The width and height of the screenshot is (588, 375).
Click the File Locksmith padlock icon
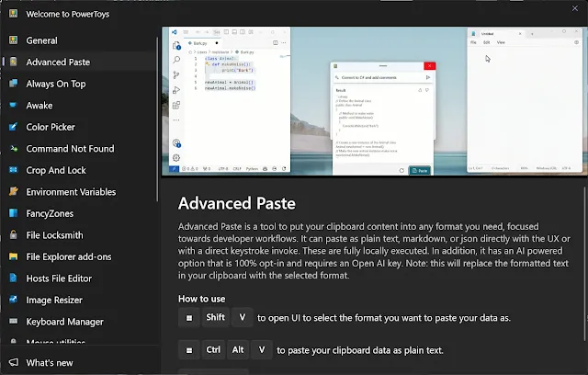click(x=14, y=234)
